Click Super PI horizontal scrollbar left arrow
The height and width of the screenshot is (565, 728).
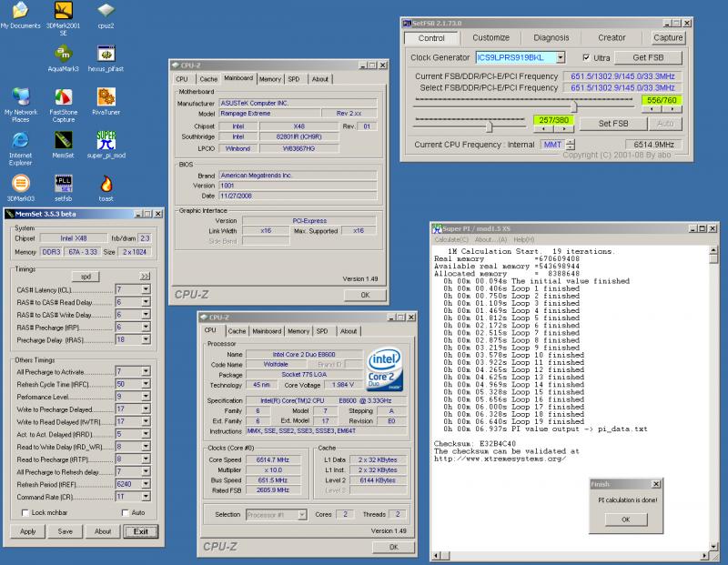point(437,555)
